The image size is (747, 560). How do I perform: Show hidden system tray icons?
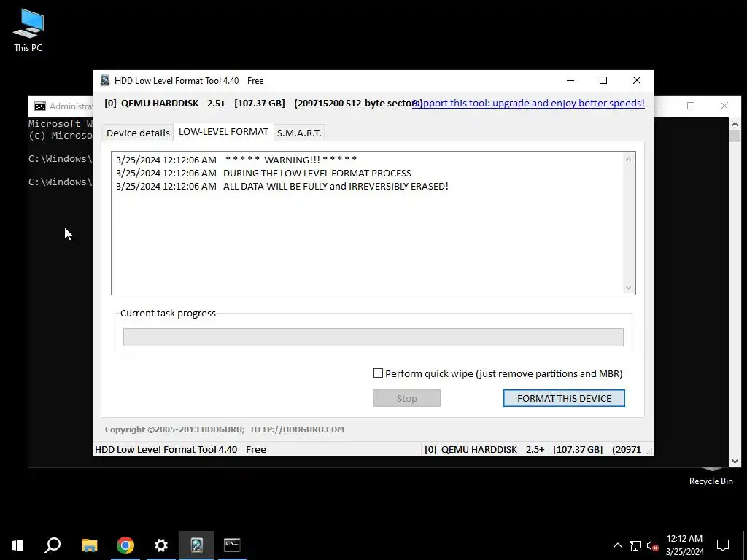click(617, 545)
